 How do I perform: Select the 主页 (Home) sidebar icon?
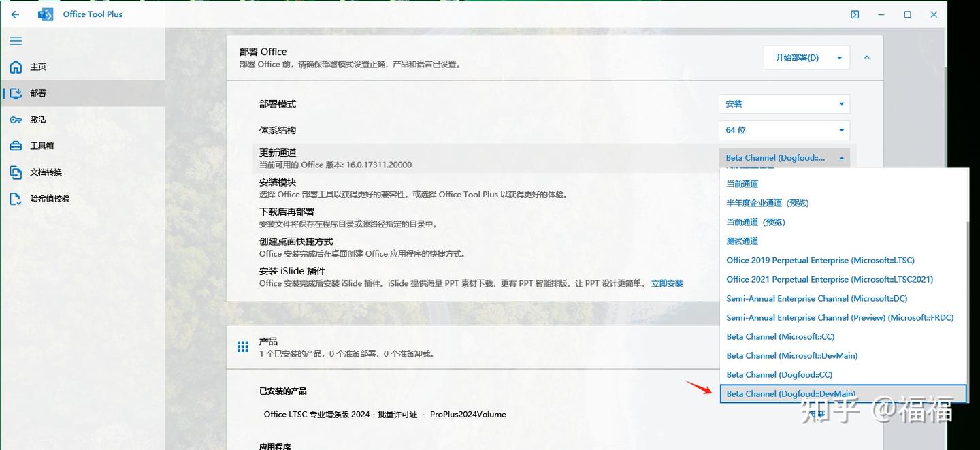[x=15, y=67]
